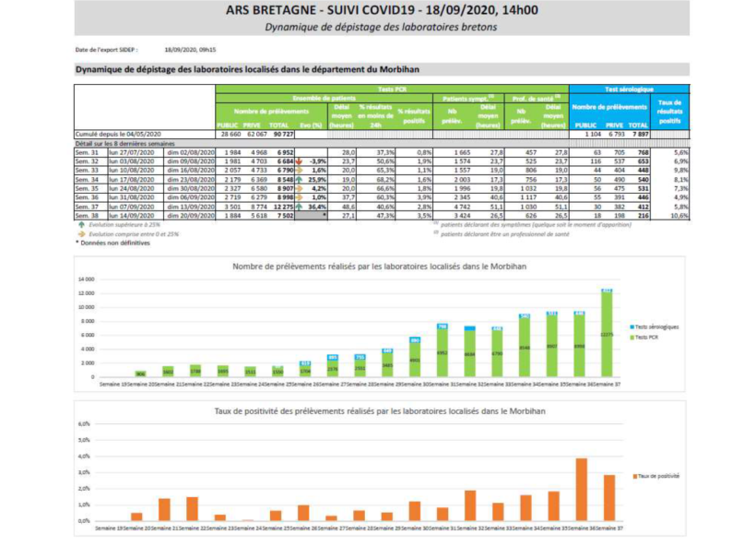The image size is (756, 546).
Task: Click the SIDEP export date '18/09/2020, 09h15'
Action: coord(191,50)
